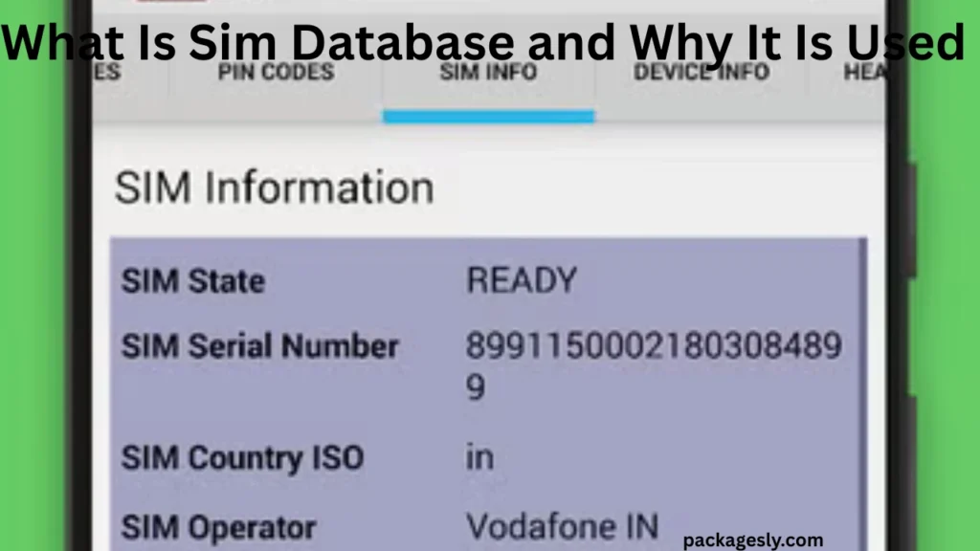
Task: Select the SIM Country ISO row
Action: 242,458
